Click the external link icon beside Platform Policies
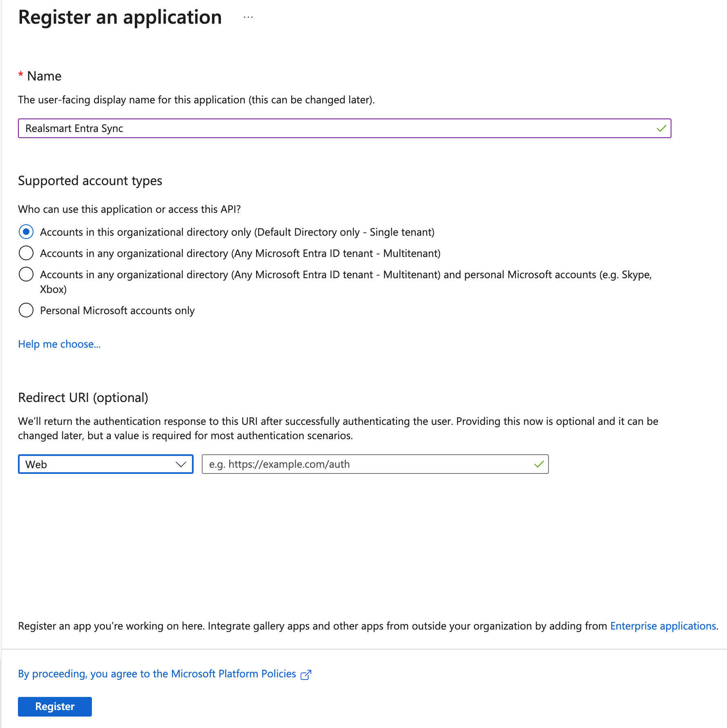This screenshot has height=728, width=727. [306, 675]
